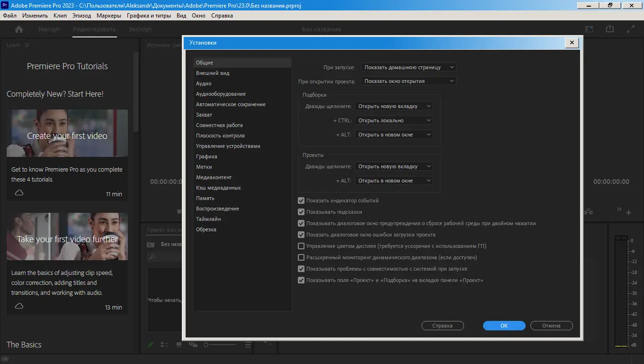Click the Home icon in the header

coord(19,29)
